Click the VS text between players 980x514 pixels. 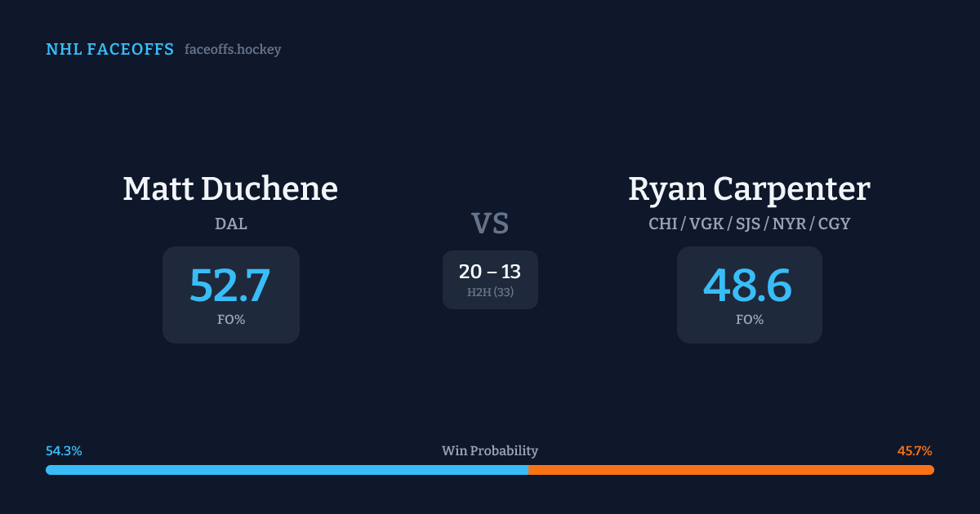coord(490,224)
